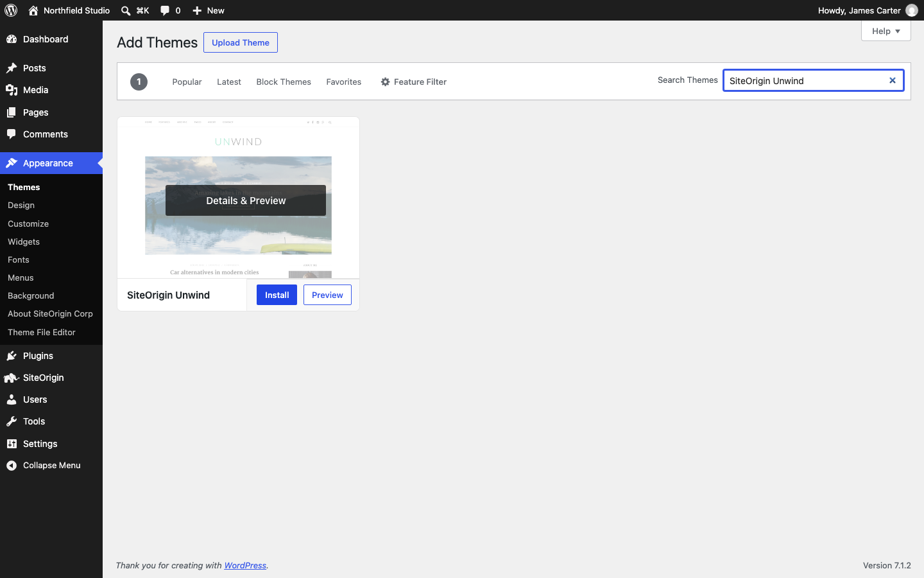Open Details & Preview for Unwind
The width and height of the screenshot is (924, 578).
point(246,200)
